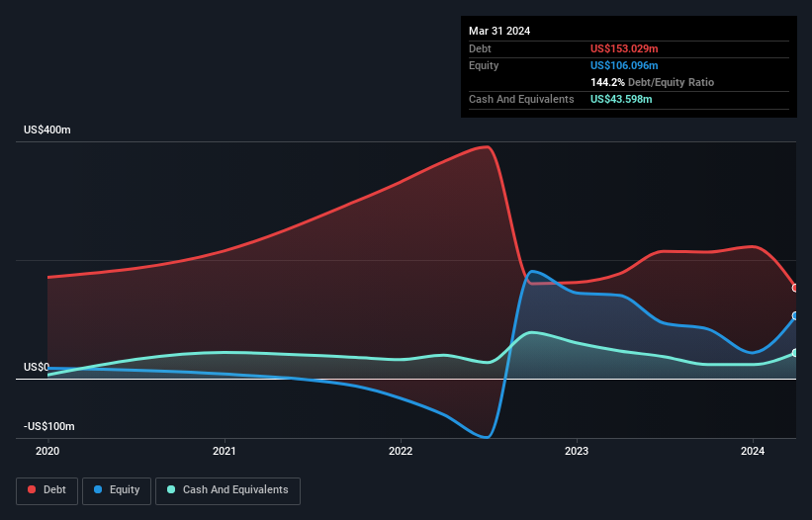
Task: Click the 2021 x-axis label
Action: tap(225, 451)
